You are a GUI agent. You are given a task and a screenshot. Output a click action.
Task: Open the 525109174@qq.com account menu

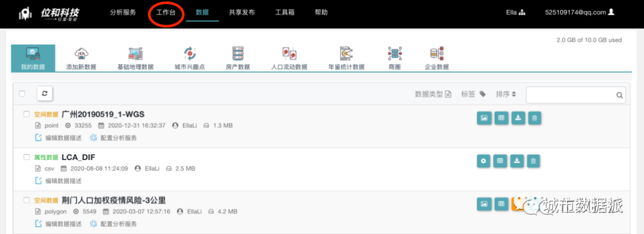[x=579, y=13]
